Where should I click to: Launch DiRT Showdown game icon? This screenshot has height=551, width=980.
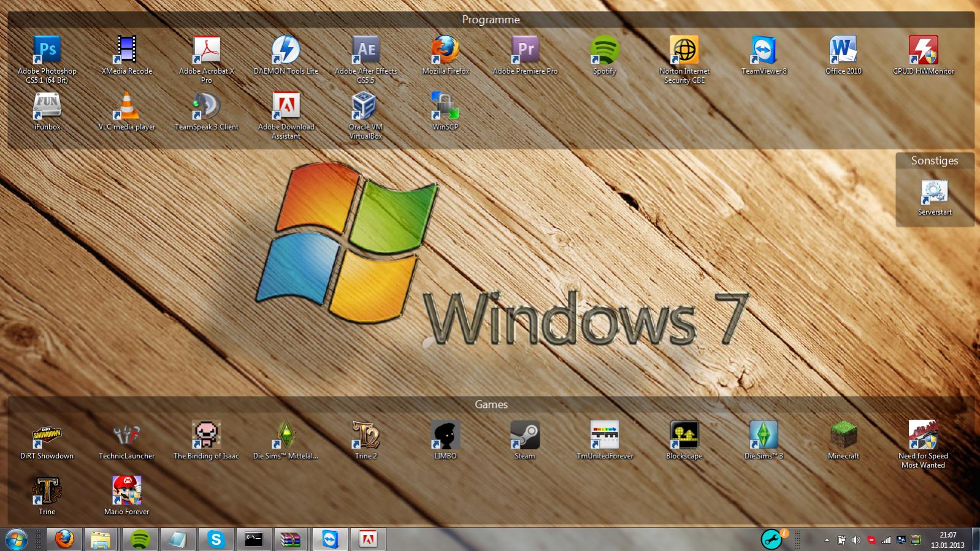pyautogui.click(x=47, y=440)
